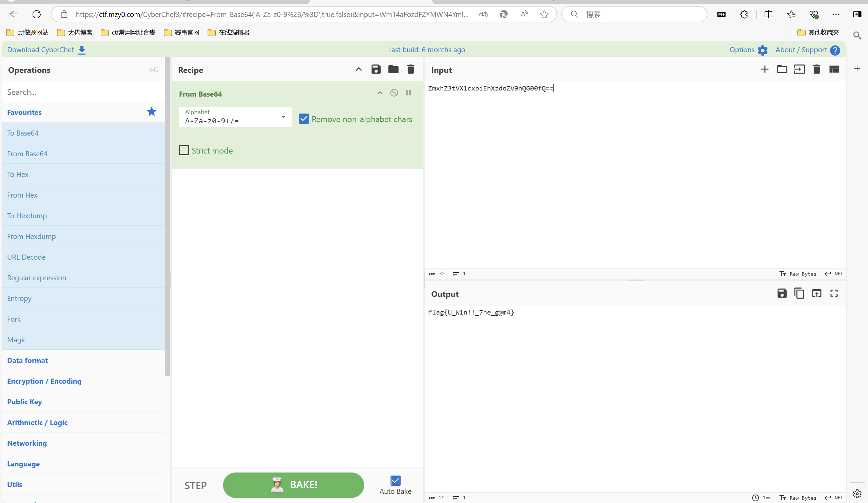The width and height of the screenshot is (868, 503).
Task: Select URL Decode operation
Action: 83,257
